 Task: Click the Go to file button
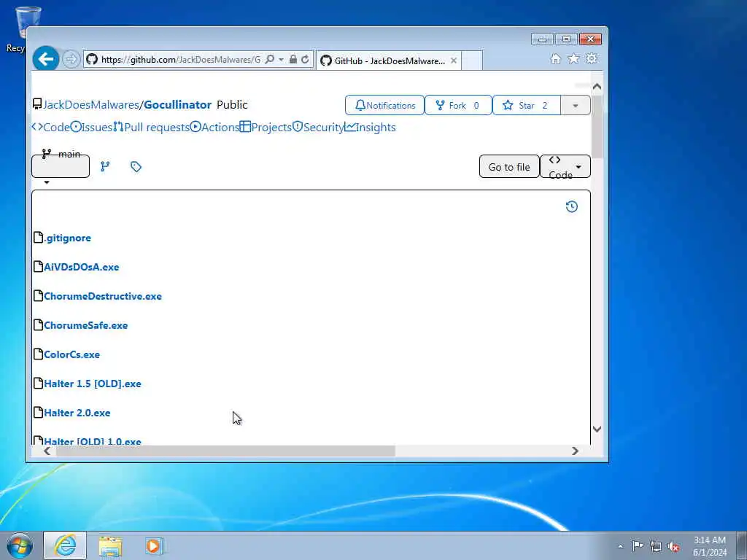click(509, 167)
